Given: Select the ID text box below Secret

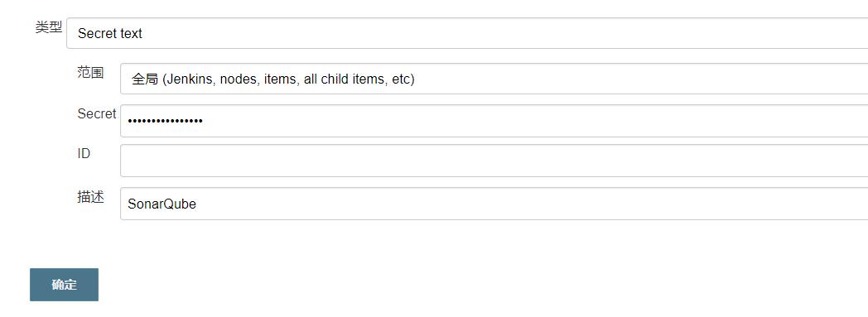Looking at the screenshot, I should (494, 161).
